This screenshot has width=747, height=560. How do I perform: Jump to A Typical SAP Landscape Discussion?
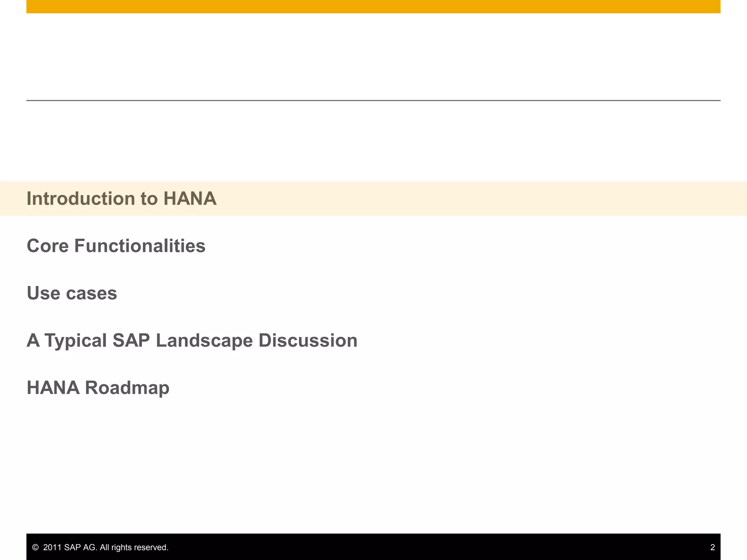(x=192, y=341)
